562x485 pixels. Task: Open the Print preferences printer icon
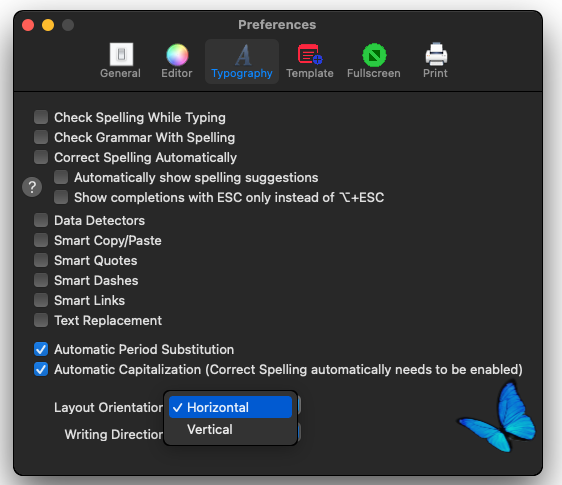(x=435, y=54)
